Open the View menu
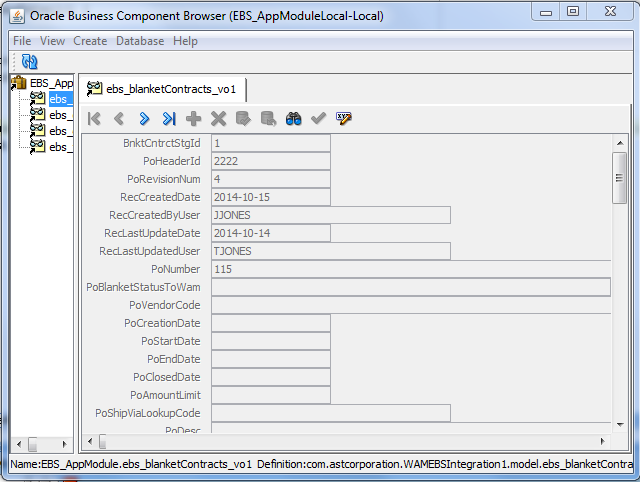 52,41
